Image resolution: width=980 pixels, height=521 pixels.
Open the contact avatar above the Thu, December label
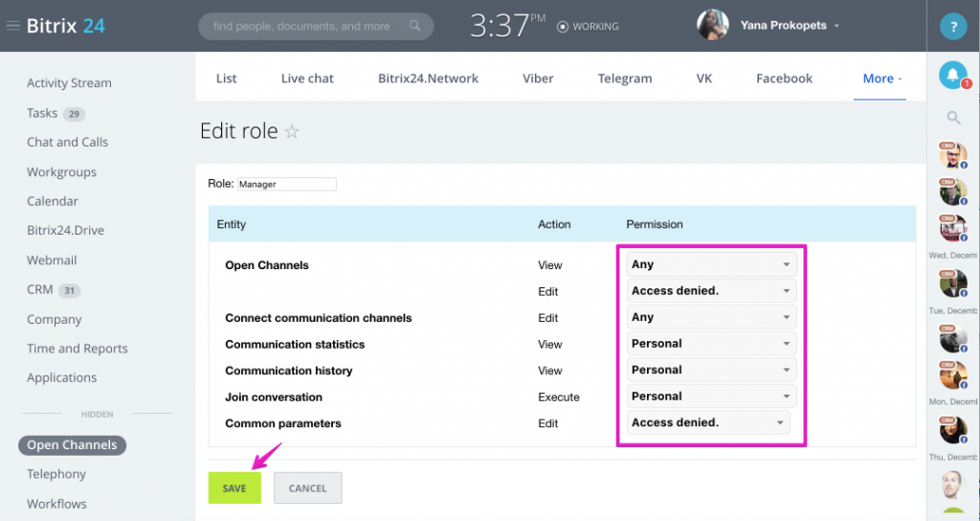point(952,430)
